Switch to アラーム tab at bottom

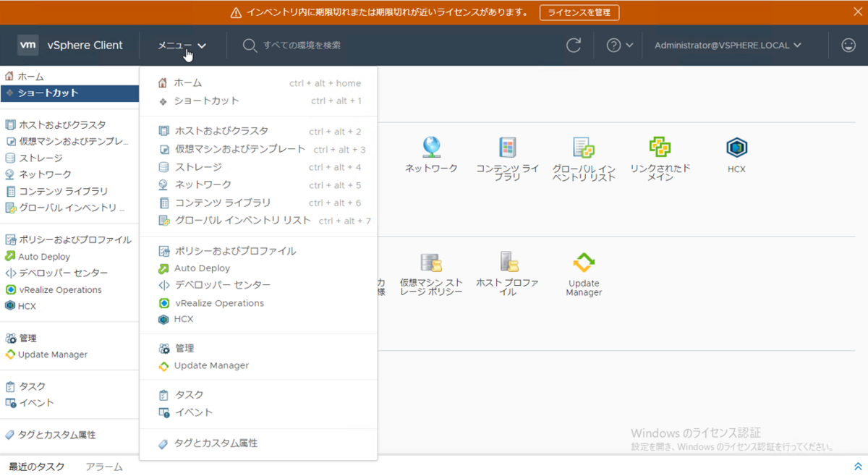(x=104, y=467)
